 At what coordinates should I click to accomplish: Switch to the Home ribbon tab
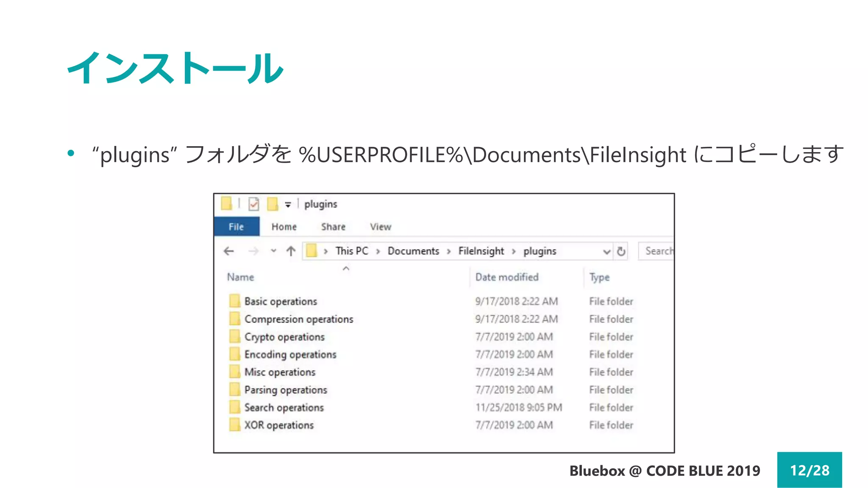(284, 227)
